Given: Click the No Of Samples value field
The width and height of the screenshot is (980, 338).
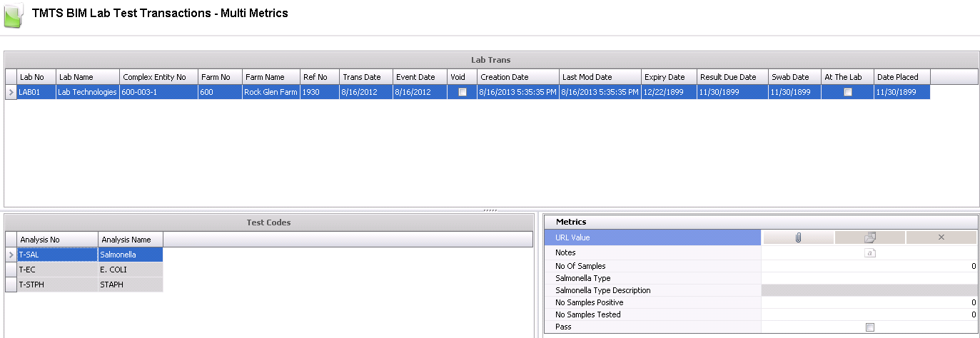Looking at the screenshot, I should click(868, 266).
